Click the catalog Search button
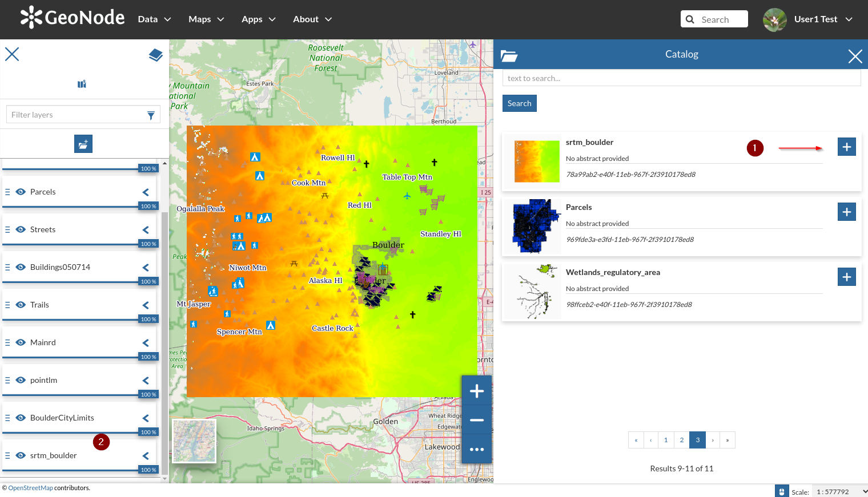This screenshot has width=868, height=497. click(520, 103)
